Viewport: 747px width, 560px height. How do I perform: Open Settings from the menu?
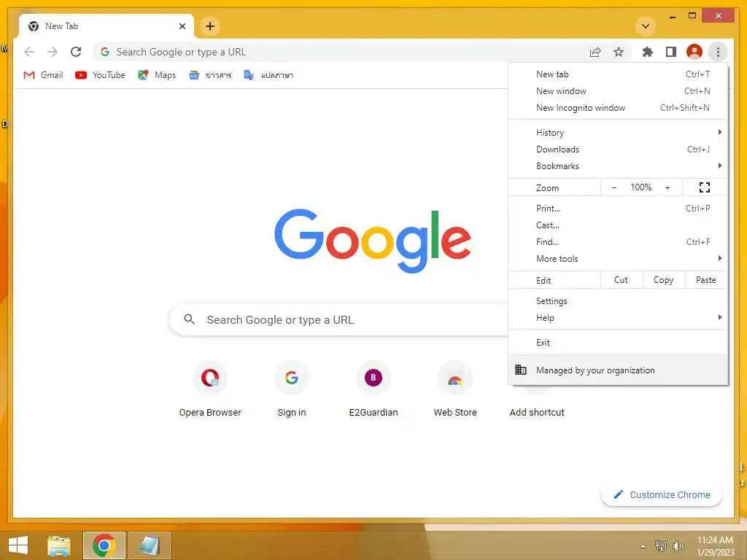pyautogui.click(x=618, y=301)
